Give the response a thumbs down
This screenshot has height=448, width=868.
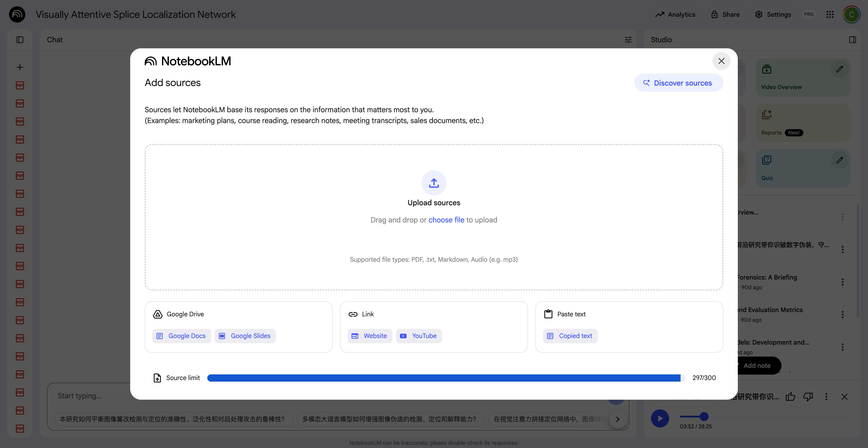[808, 397]
